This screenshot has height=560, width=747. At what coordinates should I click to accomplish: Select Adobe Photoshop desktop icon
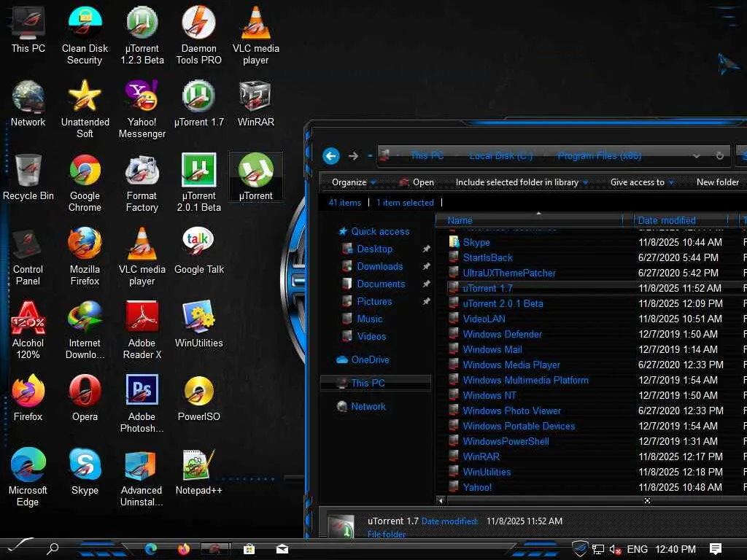click(x=142, y=404)
